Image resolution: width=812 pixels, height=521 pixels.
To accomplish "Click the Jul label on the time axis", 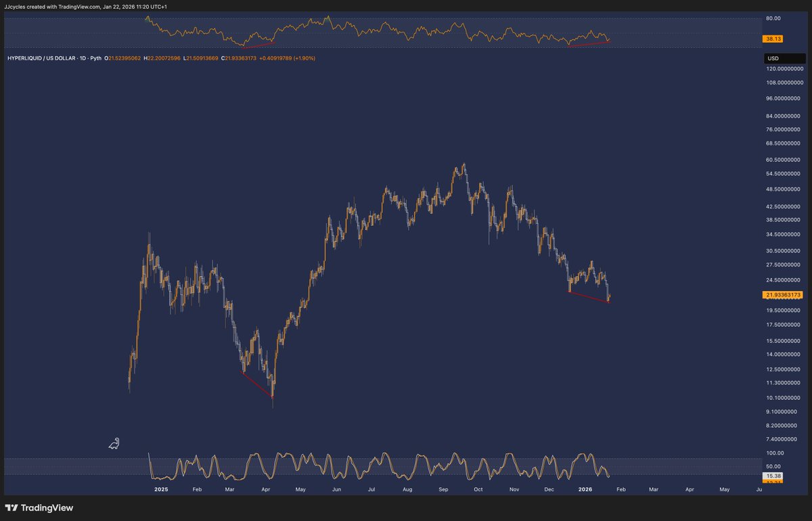I will point(371,489).
